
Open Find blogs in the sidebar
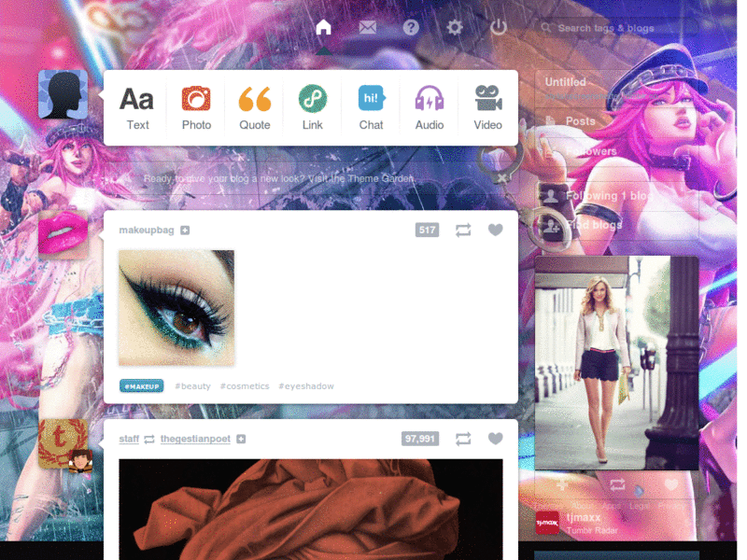pos(617,225)
